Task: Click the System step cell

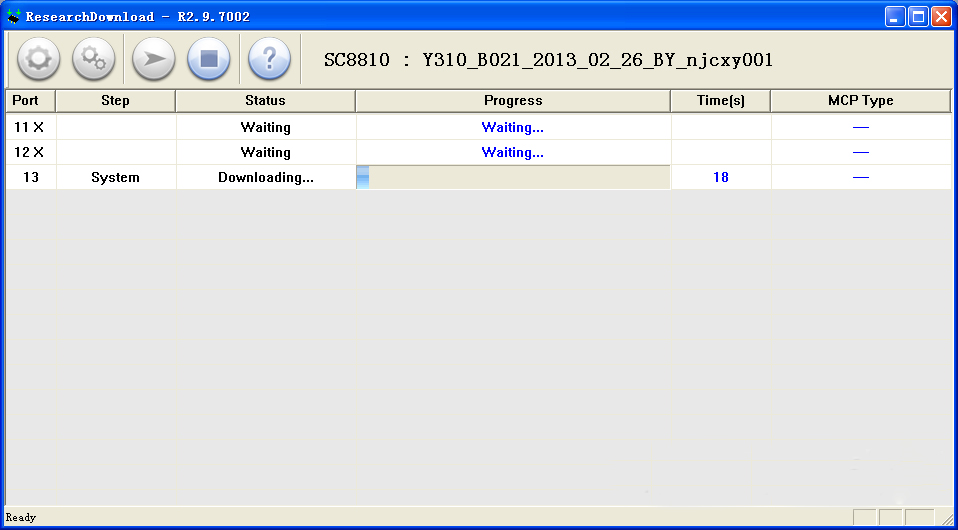Action: coord(115,177)
